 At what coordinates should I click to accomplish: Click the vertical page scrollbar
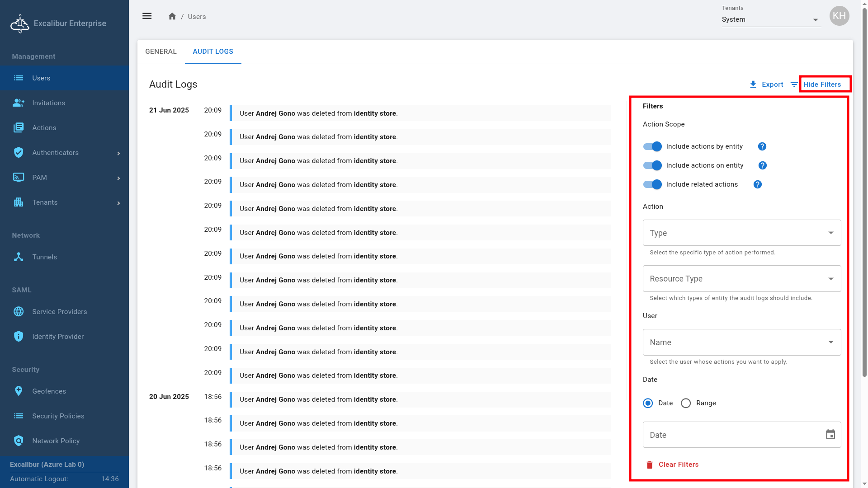(x=864, y=192)
